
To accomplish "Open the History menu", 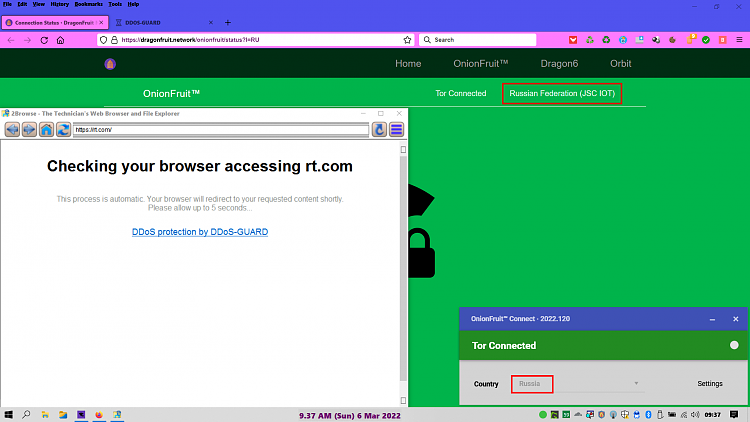I will pyautogui.click(x=60, y=4).
